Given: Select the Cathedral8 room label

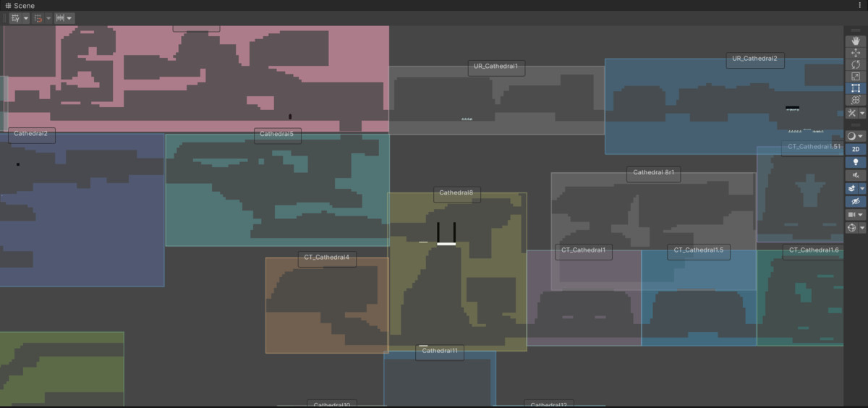Looking at the screenshot, I should [x=456, y=193].
